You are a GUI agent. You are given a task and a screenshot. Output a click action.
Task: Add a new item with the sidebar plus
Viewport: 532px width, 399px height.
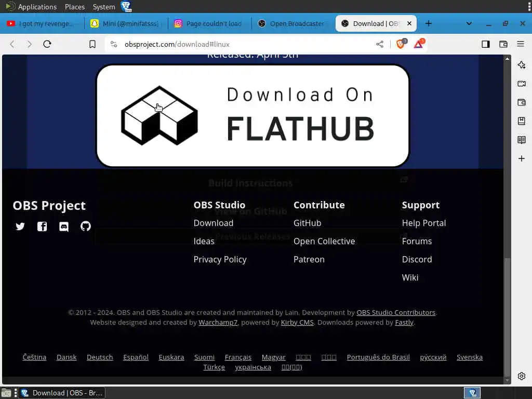(x=522, y=158)
